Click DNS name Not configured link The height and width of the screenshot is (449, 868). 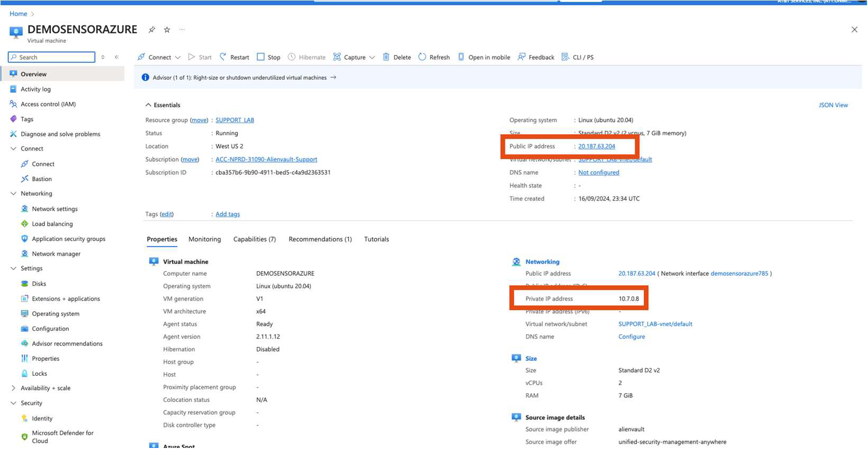[598, 173]
